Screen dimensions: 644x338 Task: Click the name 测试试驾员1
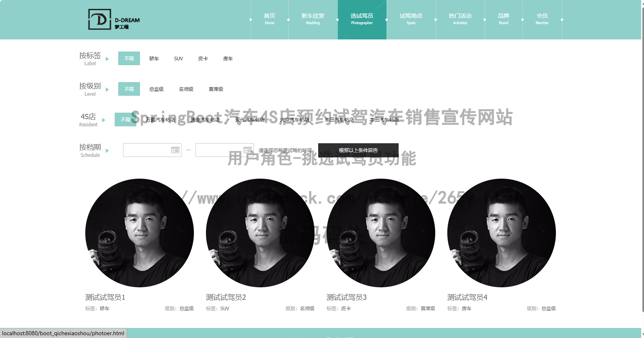105,297
